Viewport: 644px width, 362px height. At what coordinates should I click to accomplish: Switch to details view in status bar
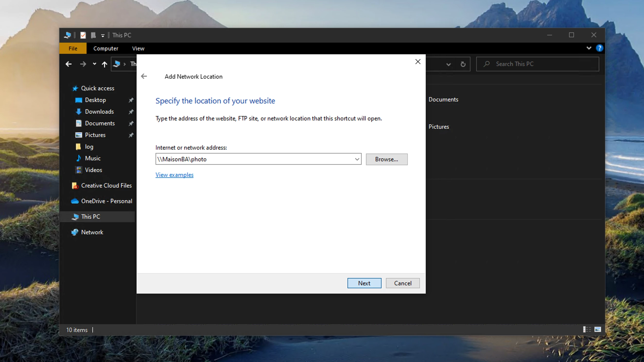(x=587, y=329)
